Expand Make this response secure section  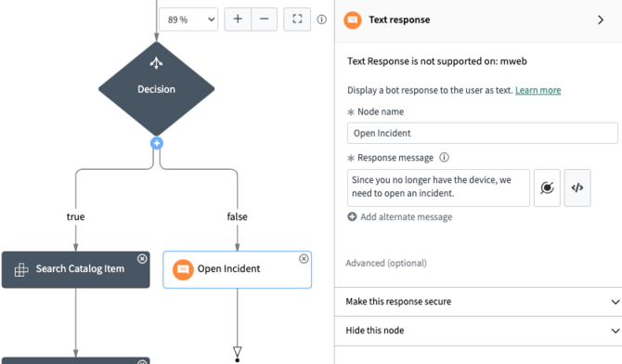(x=478, y=302)
